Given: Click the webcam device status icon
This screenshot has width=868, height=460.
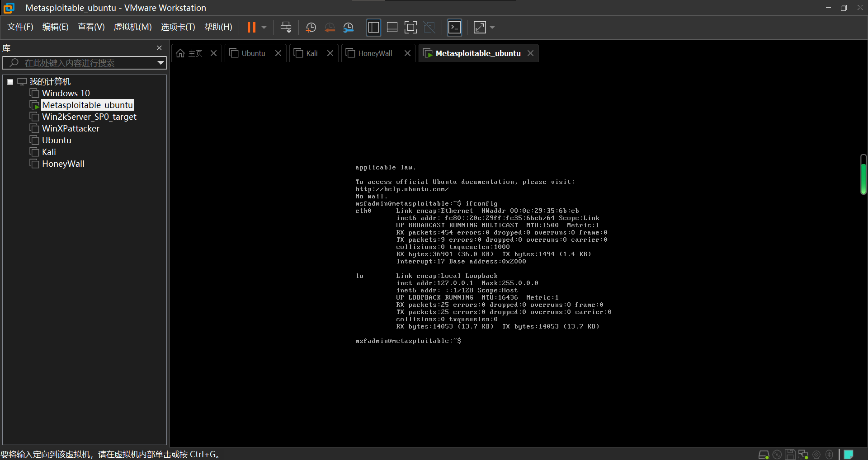Looking at the screenshot, I should pyautogui.click(x=816, y=455).
